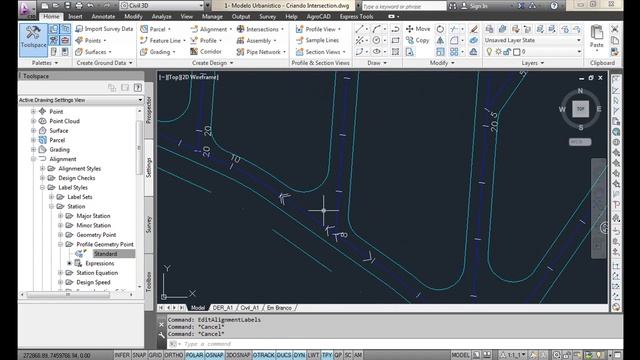Screen dimensions: 640x360
Task: Click the command line customize wrench icon
Action: point(161,335)
